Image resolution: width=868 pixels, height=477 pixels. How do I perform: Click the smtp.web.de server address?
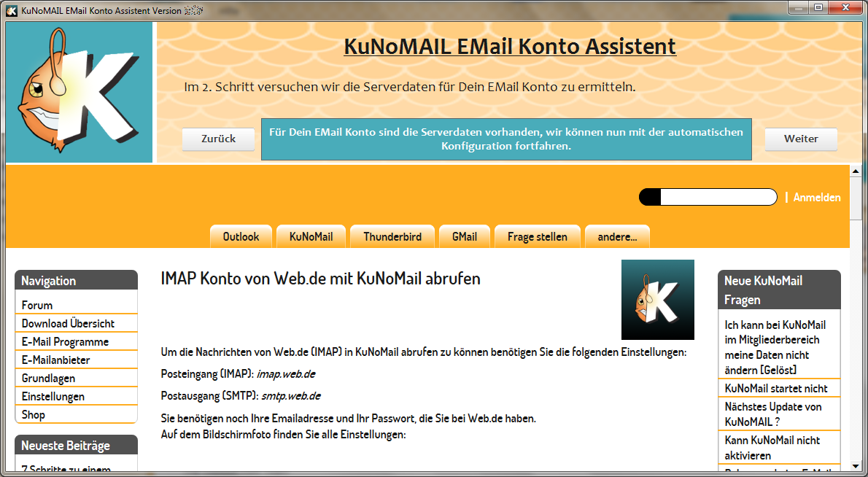(x=290, y=396)
